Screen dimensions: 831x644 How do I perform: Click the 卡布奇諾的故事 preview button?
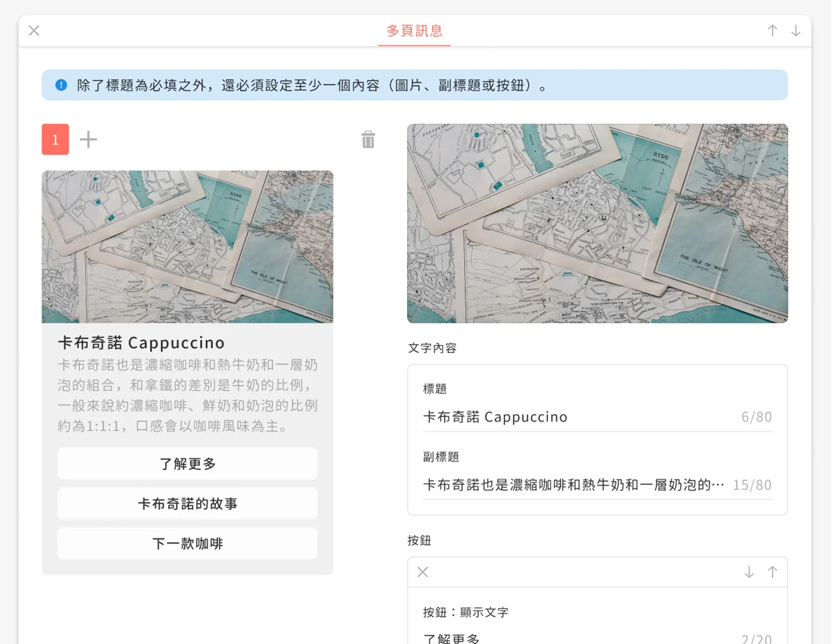(188, 504)
